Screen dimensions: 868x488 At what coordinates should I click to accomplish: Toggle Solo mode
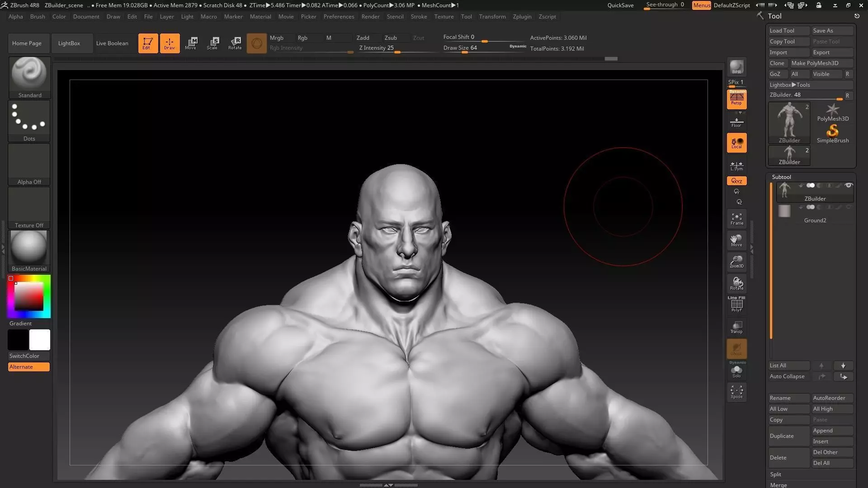tap(736, 371)
